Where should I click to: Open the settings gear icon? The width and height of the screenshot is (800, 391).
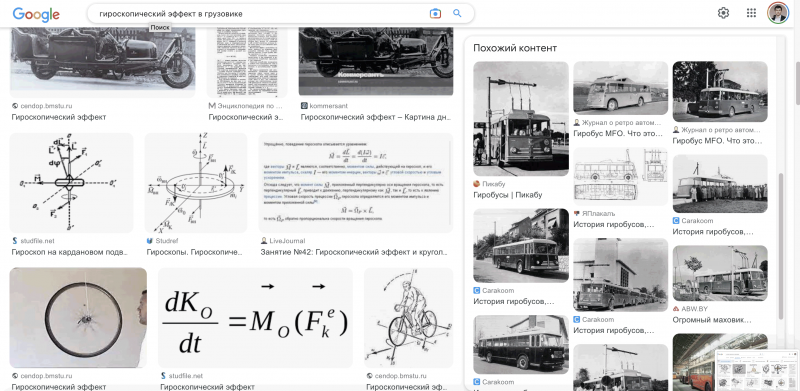[x=723, y=13]
